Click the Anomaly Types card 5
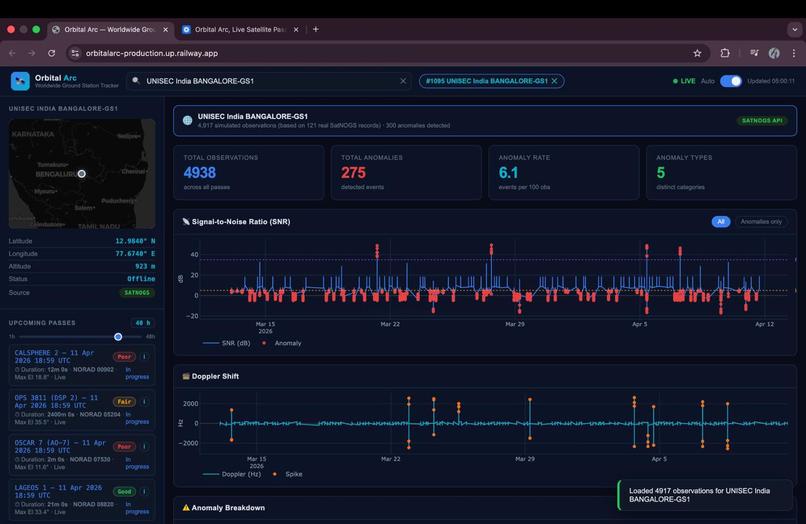 point(721,172)
